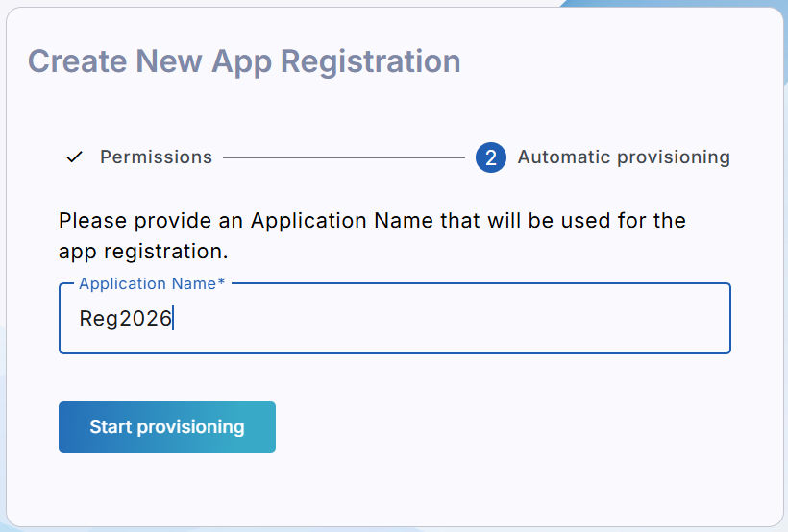Go back to the Permissions step

(x=156, y=157)
